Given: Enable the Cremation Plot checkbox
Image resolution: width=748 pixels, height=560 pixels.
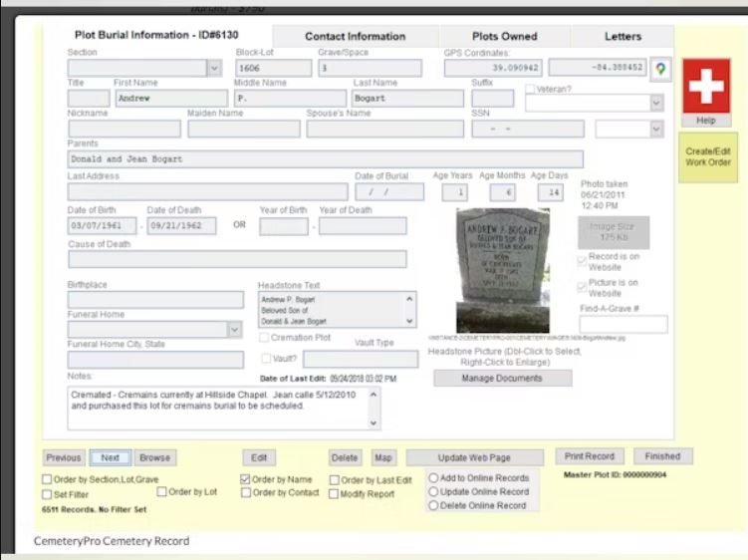Looking at the screenshot, I should 264,338.
